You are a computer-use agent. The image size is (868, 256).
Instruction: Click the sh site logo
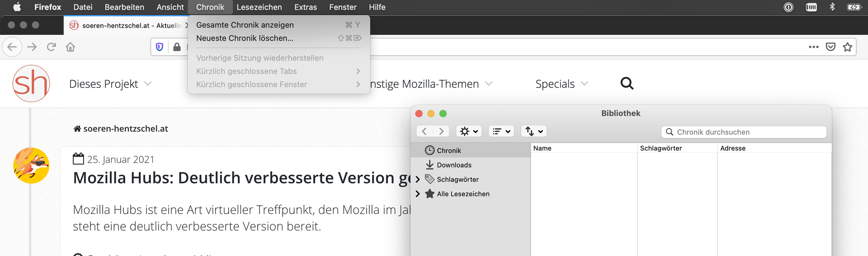pos(31,84)
